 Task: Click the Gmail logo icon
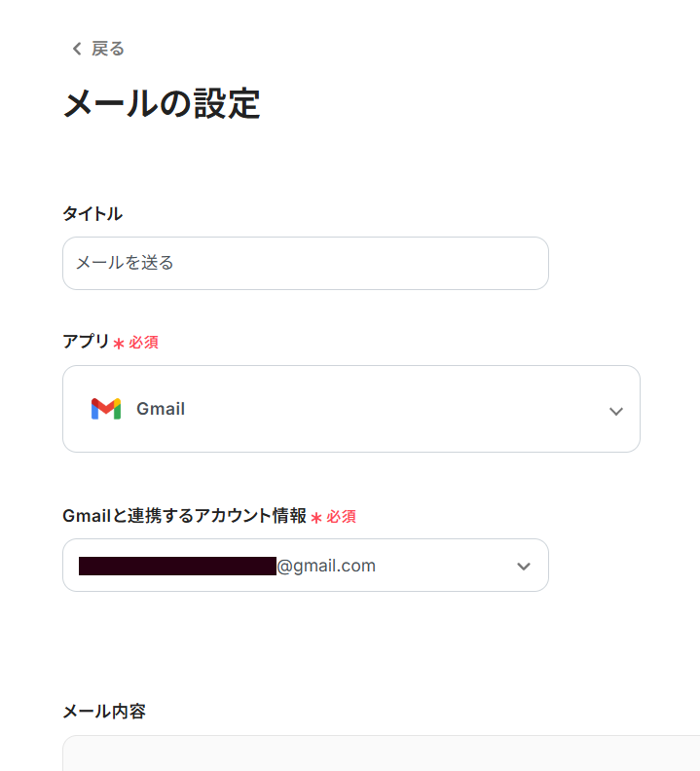coord(106,409)
